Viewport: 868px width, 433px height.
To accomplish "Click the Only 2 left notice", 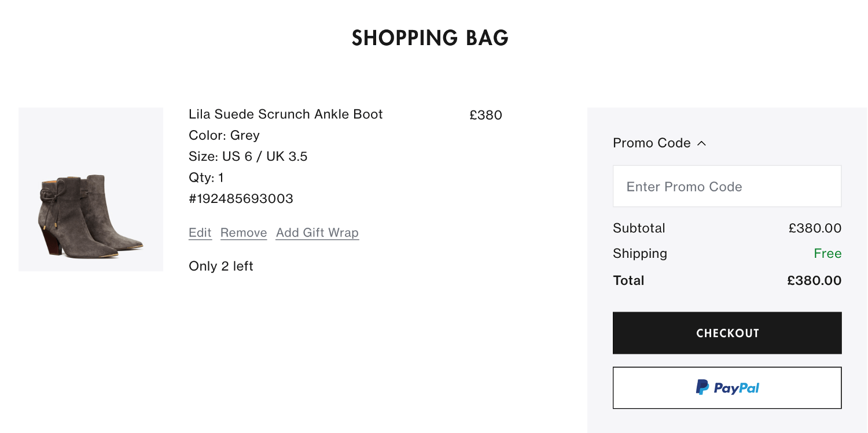I will tap(221, 266).
